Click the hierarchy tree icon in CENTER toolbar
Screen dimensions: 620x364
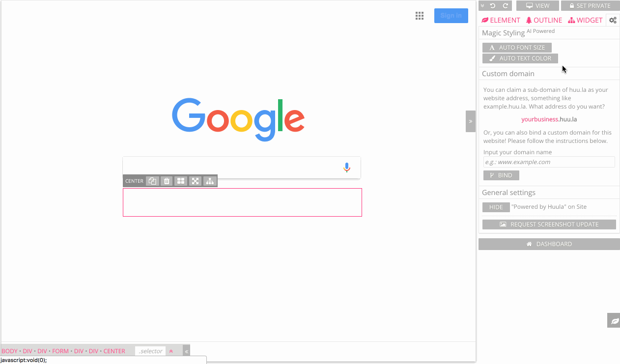(x=210, y=181)
